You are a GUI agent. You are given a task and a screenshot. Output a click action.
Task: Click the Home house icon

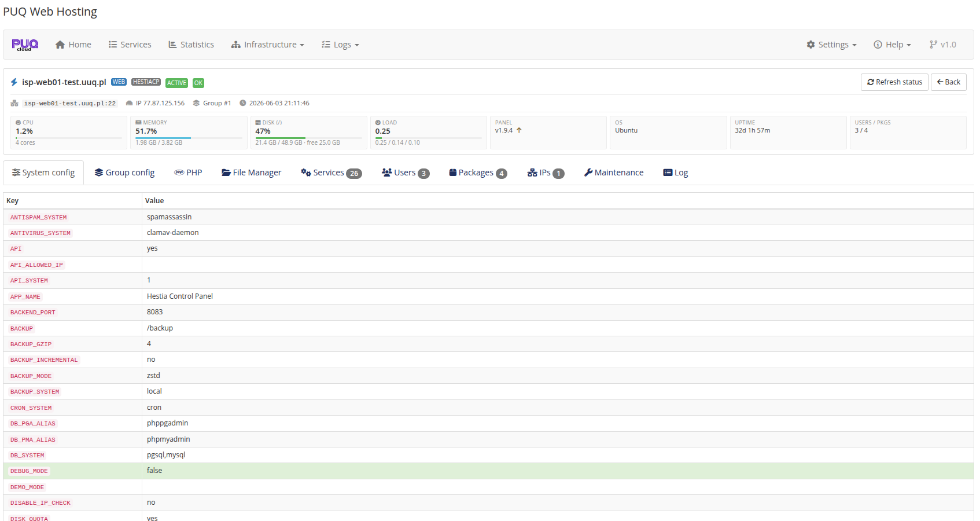(60, 45)
